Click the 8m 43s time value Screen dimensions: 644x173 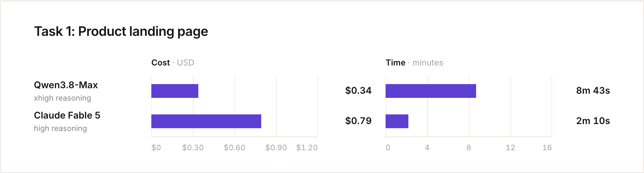pos(593,91)
